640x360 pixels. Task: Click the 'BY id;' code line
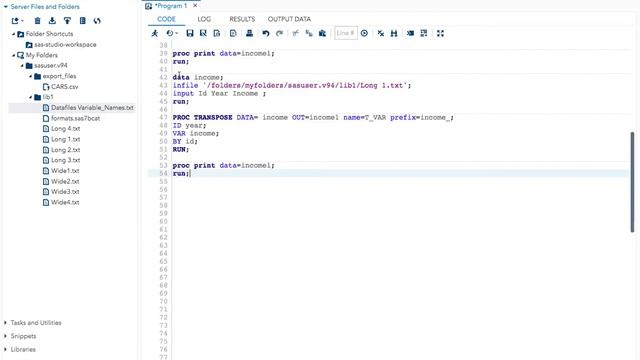[185, 142]
